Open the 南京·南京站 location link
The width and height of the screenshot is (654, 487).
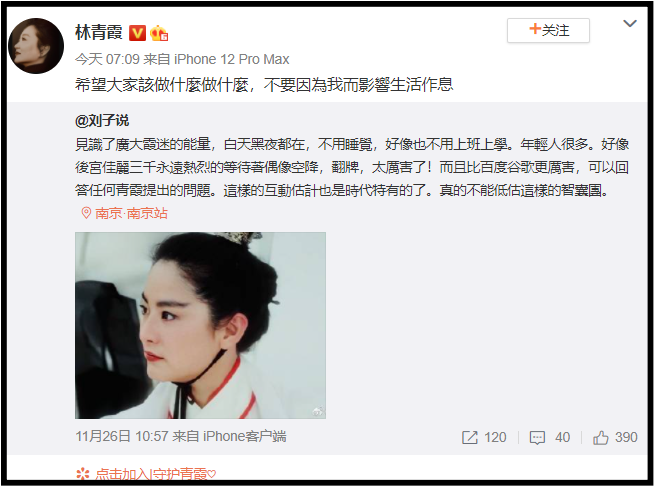[131, 213]
